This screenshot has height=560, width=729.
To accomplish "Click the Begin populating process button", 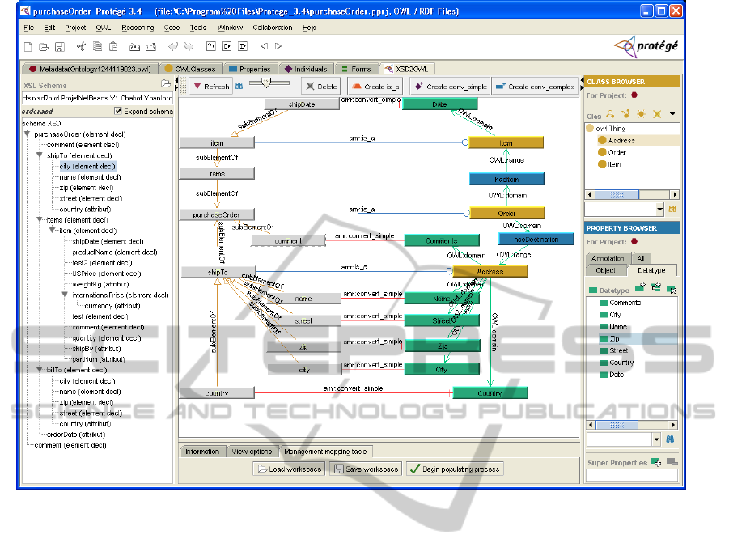I will coord(454,469).
